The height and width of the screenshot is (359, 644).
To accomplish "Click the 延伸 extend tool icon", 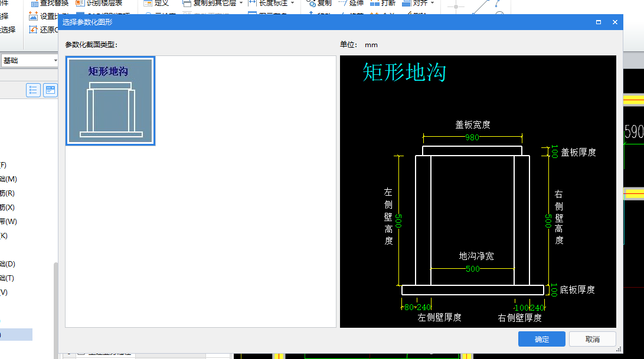I will 342,4.
